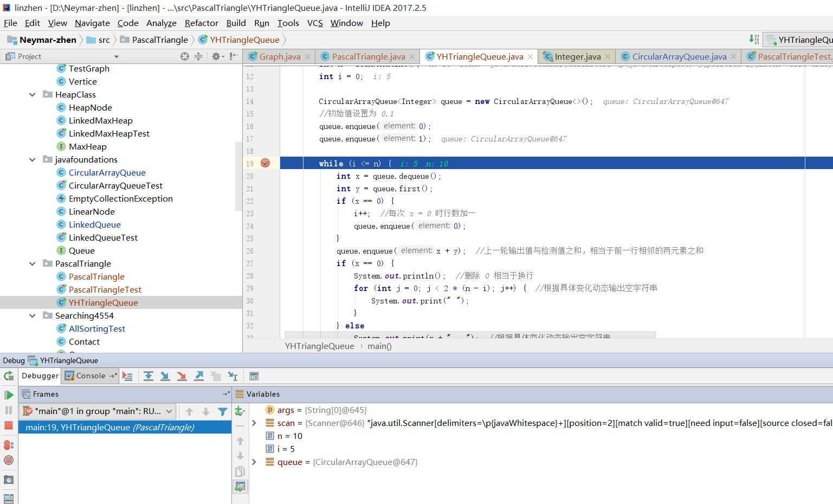
Task: Collapse HeapClass folder
Action: (x=33, y=95)
